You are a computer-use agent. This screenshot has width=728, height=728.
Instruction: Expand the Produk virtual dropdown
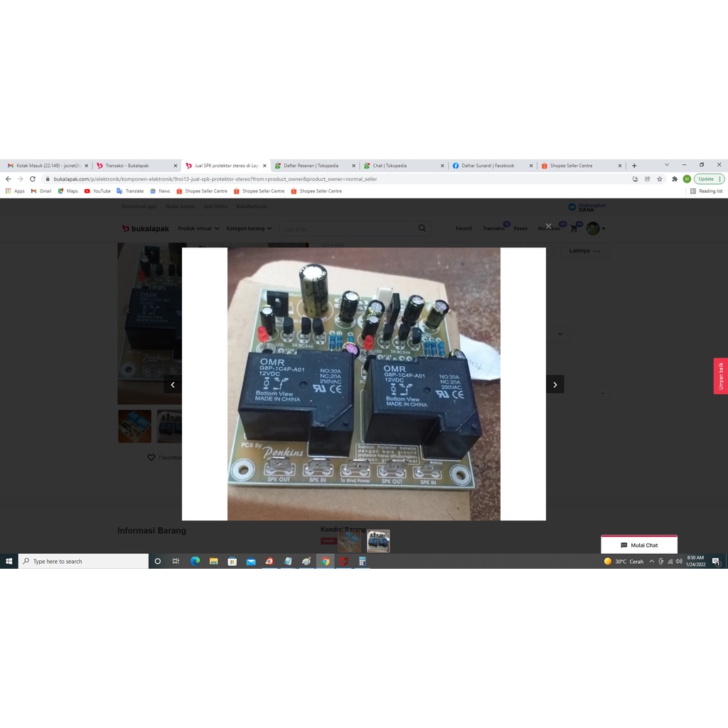pyautogui.click(x=198, y=228)
